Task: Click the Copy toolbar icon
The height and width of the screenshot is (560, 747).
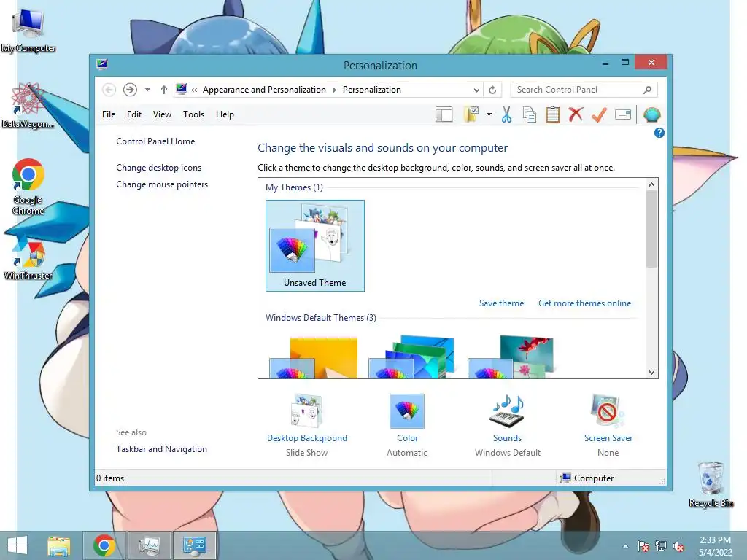Action: coord(530,114)
